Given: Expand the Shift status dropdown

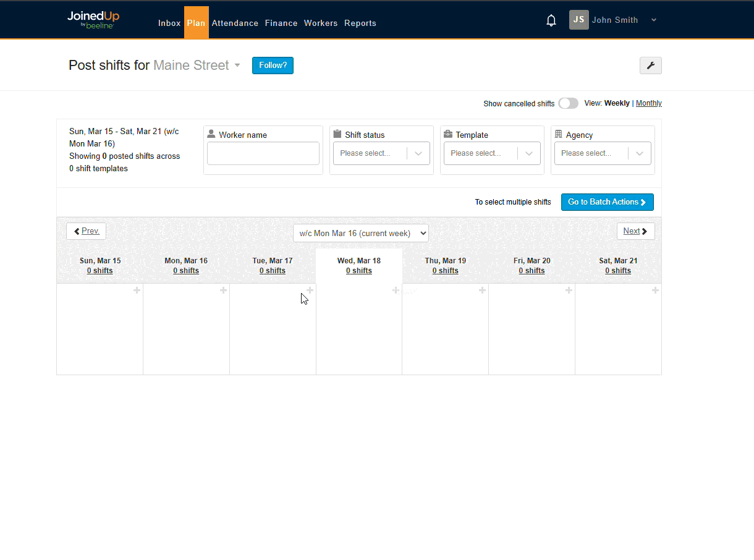Looking at the screenshot, I should pyautogui.click(x=381, y=153).
